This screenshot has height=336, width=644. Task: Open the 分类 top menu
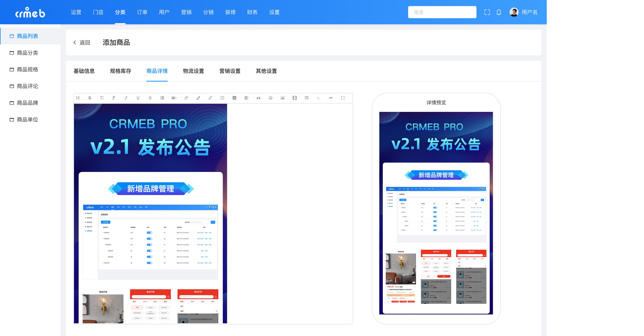click(120, 12)
